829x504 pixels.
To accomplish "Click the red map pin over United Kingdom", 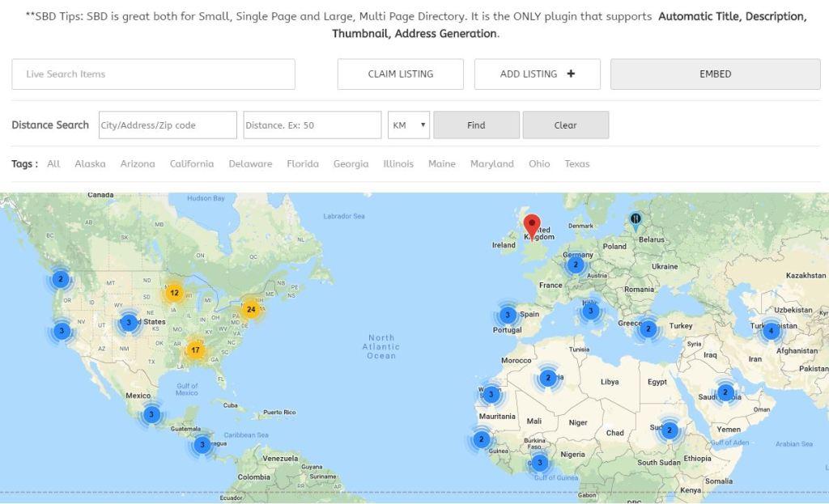I will (x=532, y=227).
